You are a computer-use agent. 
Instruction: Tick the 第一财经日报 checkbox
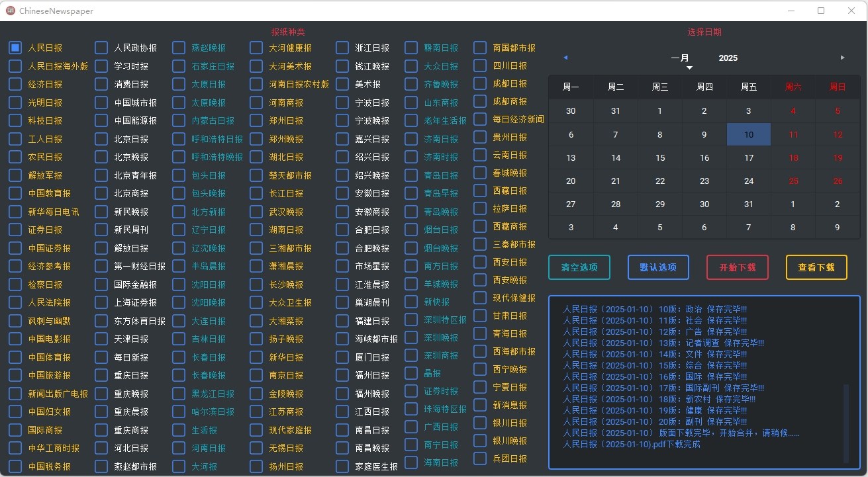tap(101, 266)
